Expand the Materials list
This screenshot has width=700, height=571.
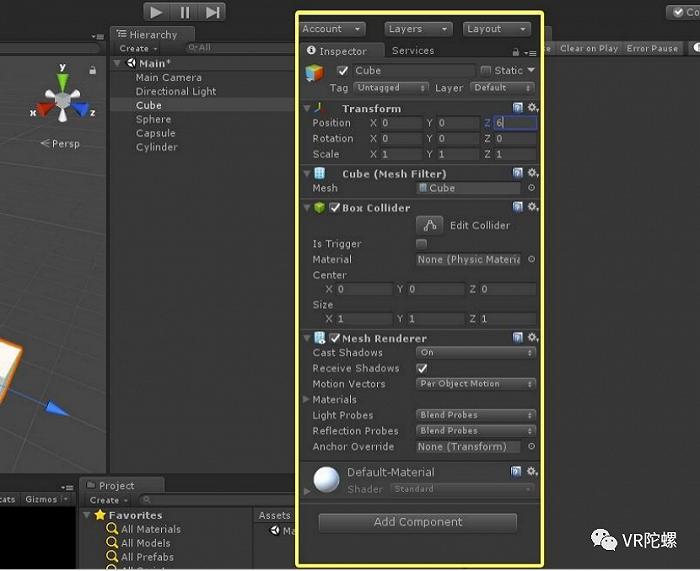point(306,400)
